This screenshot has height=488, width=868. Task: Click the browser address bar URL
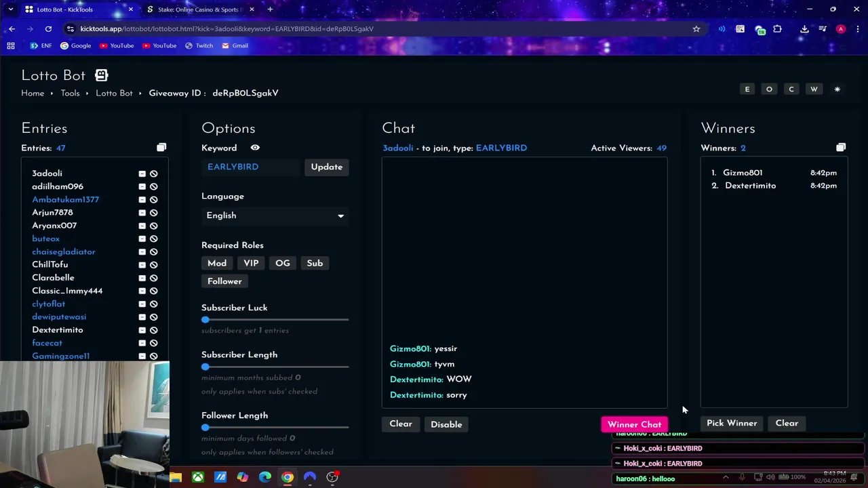226,29
